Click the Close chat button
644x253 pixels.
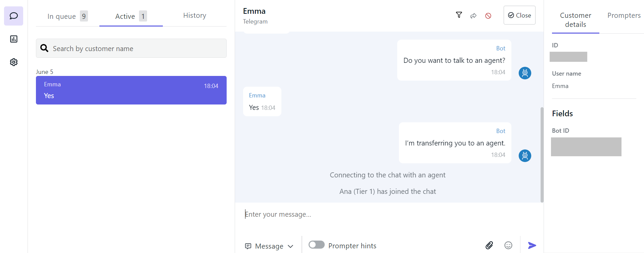tap(519, 15)
